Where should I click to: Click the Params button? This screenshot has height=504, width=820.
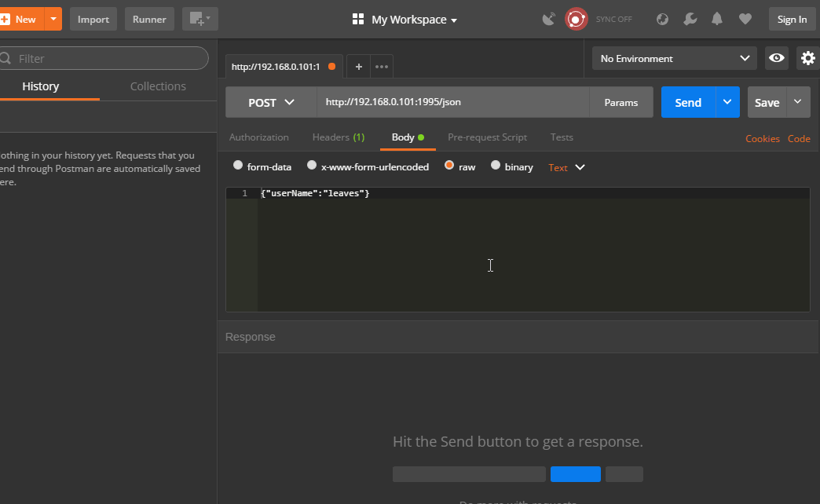(621, 103)
